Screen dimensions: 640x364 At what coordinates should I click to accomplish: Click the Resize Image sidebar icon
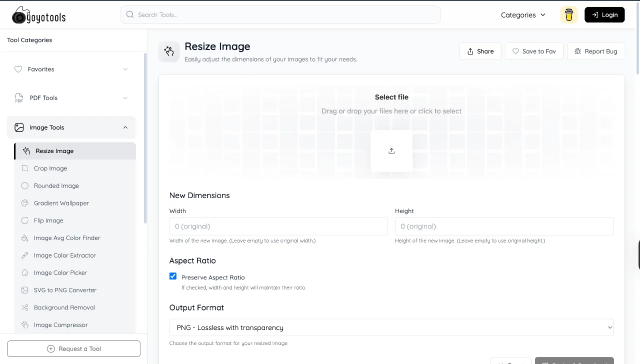26,151
